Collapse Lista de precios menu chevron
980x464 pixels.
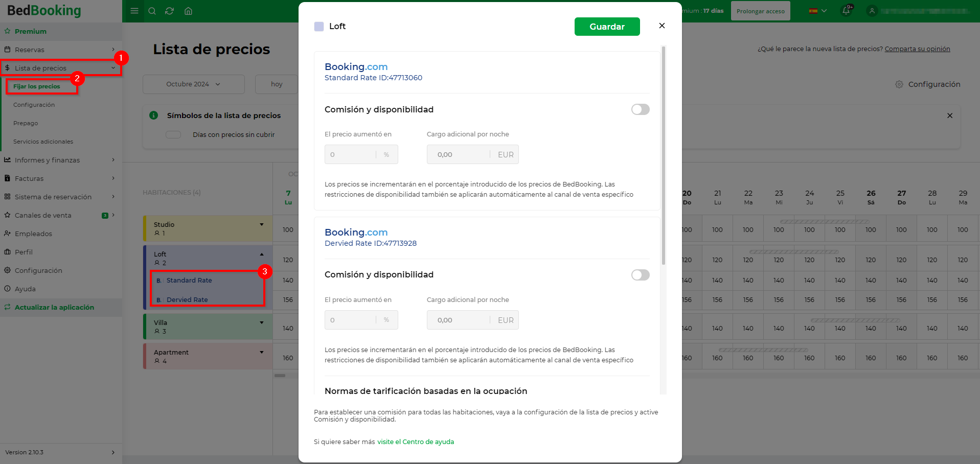coord(113,68)
